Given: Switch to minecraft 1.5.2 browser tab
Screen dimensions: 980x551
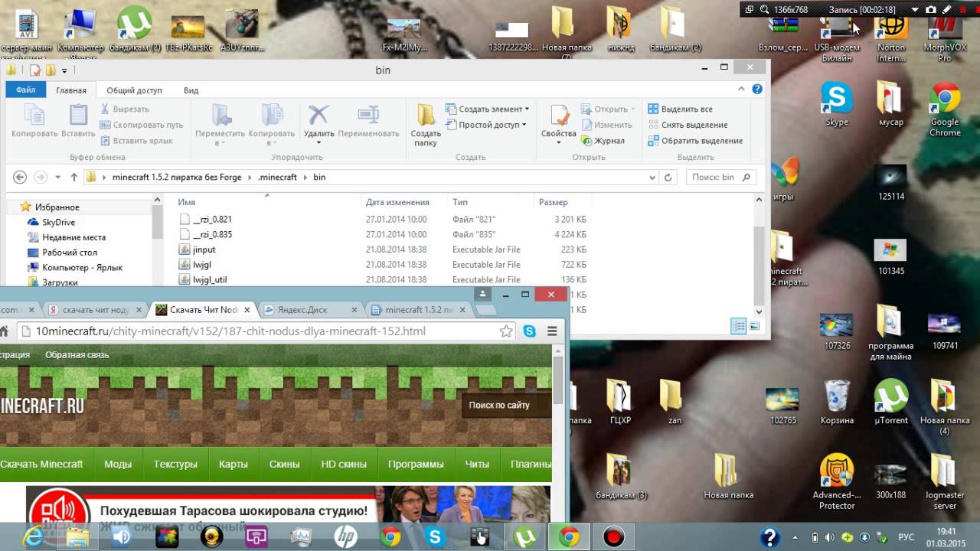Looking at the screenshot, I should coord(416,310).
